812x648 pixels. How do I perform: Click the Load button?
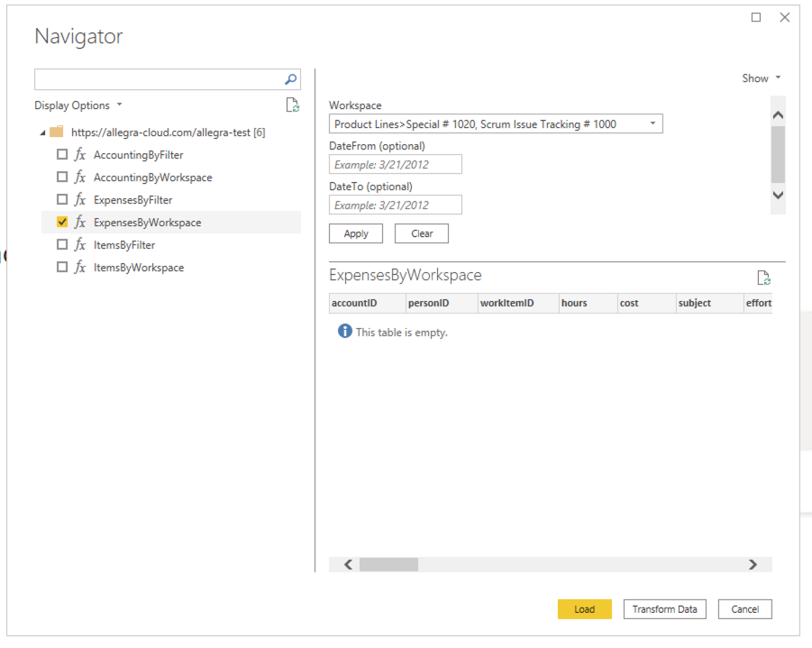pyautogui.click(x=584, y=609)
